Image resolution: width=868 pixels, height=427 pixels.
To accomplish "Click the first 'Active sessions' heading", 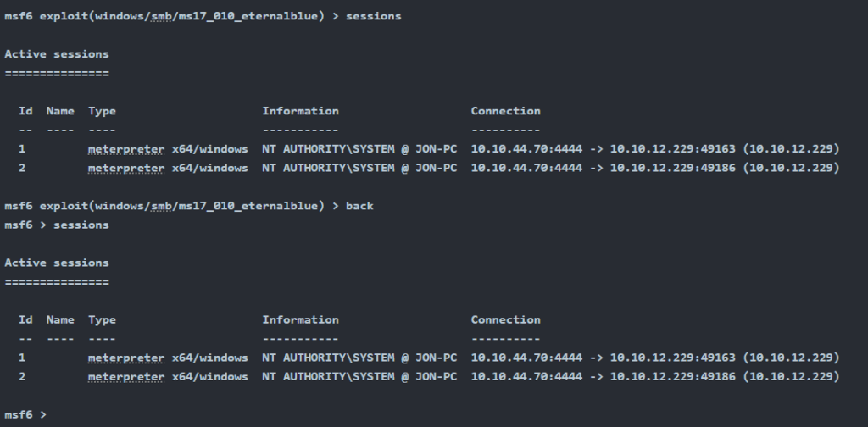I will (x=57, y=54).
